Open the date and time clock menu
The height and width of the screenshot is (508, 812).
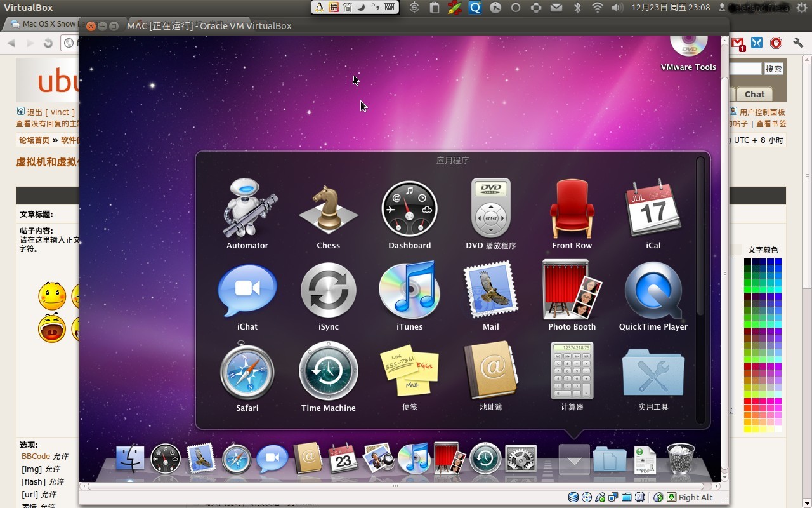click(671, 8)
